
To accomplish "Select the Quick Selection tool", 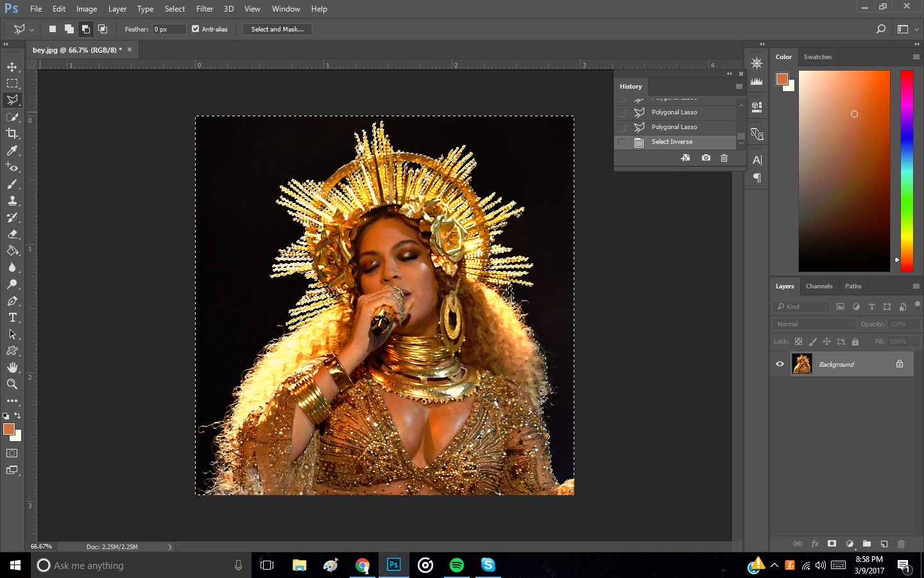I will coord(12,117).
